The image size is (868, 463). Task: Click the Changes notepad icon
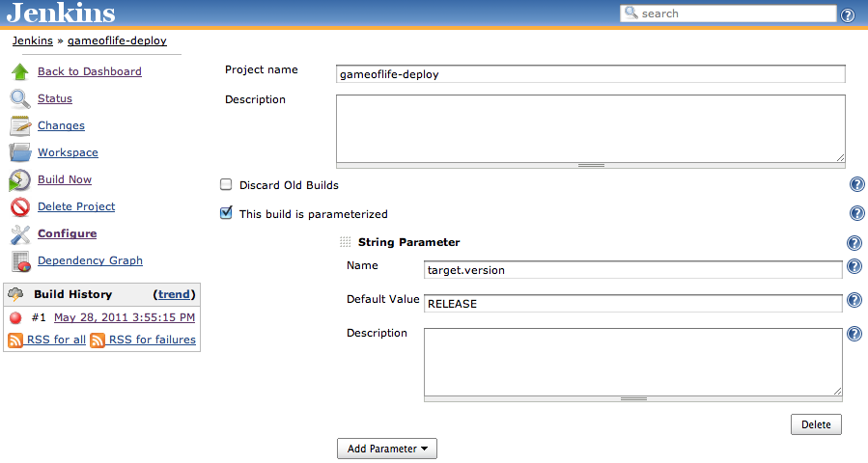20,126
